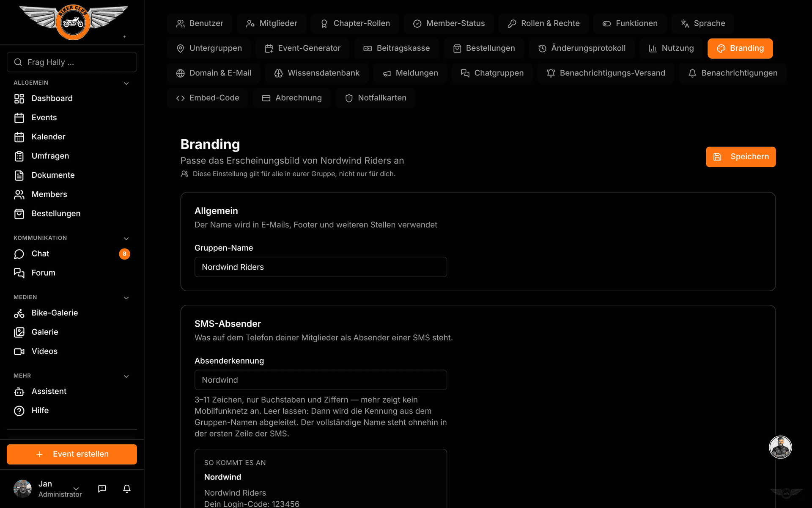Open the Mitglieder tab
This screenshot has height=508, width=812.
click(x=272, y=24)
